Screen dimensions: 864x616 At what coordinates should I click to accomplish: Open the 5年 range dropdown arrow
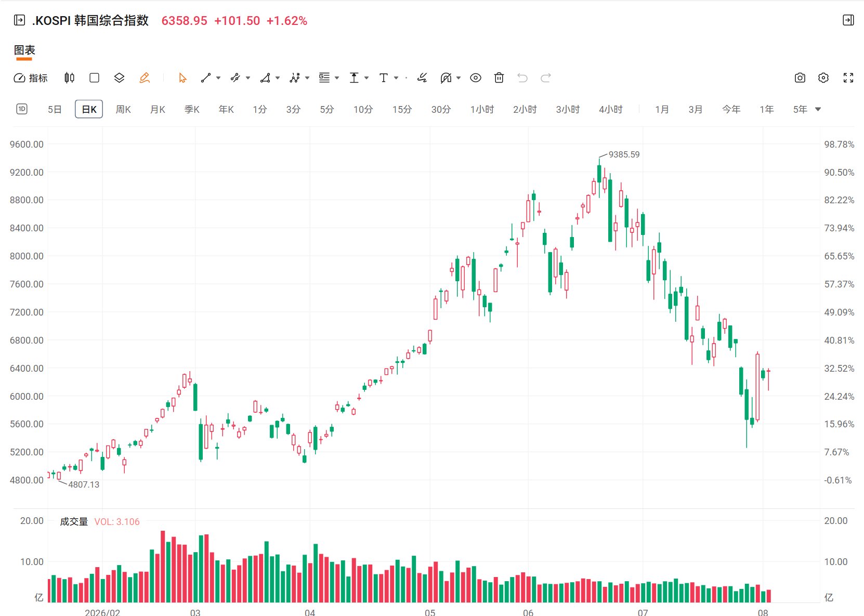(818, 109)
